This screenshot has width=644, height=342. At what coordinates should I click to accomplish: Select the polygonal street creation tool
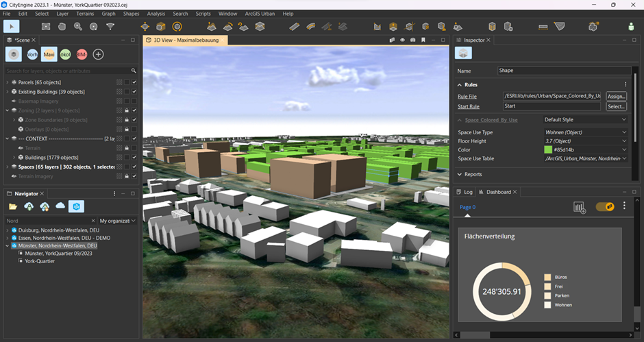point(294,26)
